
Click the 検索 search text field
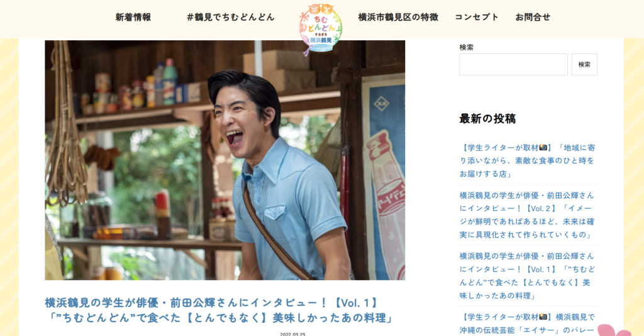point(513,65)
